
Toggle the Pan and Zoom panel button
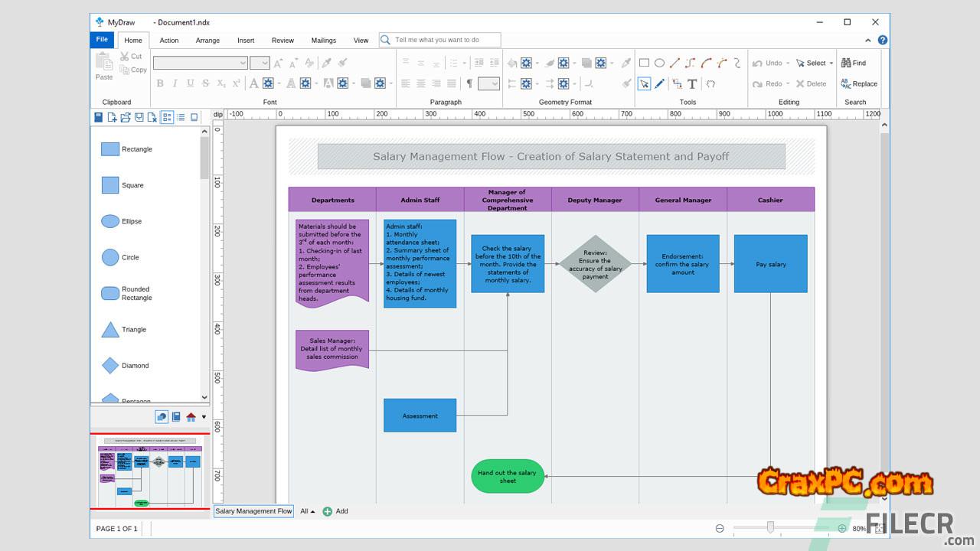[162, 416]
